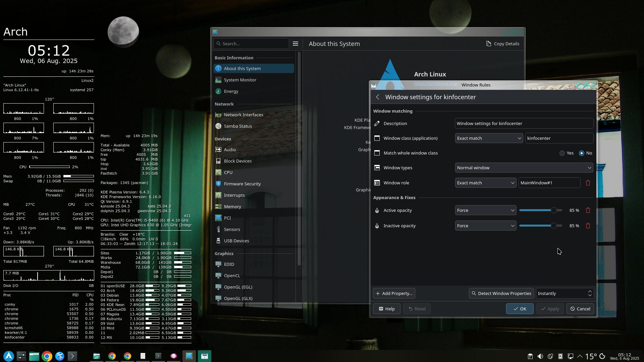Select Interrupts in the sidebar
This screenshot has width=644, height=362.
pyautogui.click(x=254, y=195)
